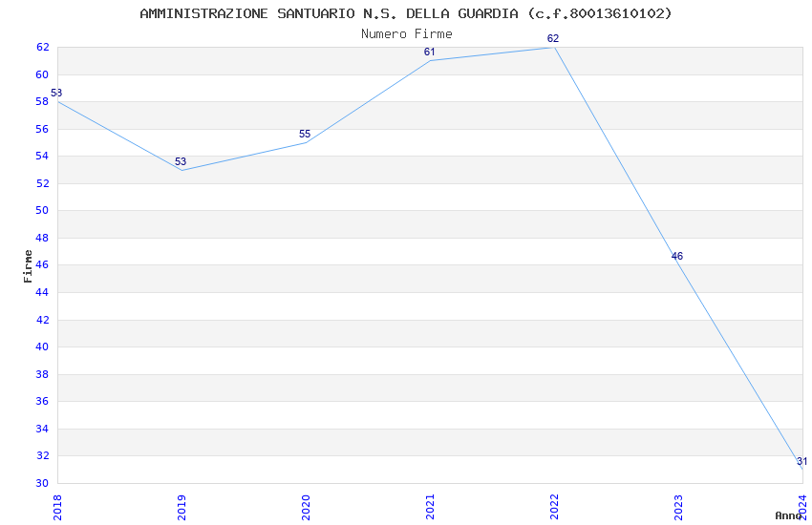Click the 2018 x-axis year label
The image size is (812, 525).
pyautogui.click(x=57, y=508)
